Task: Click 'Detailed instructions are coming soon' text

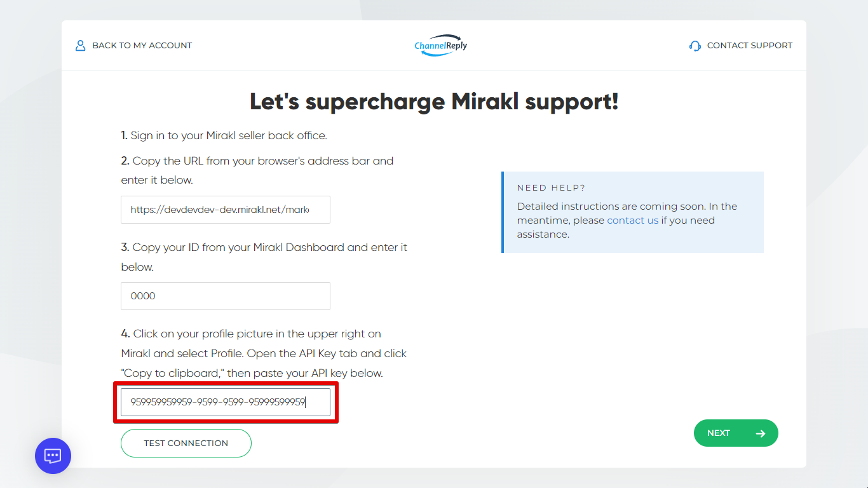Action: tap(627, 220)
